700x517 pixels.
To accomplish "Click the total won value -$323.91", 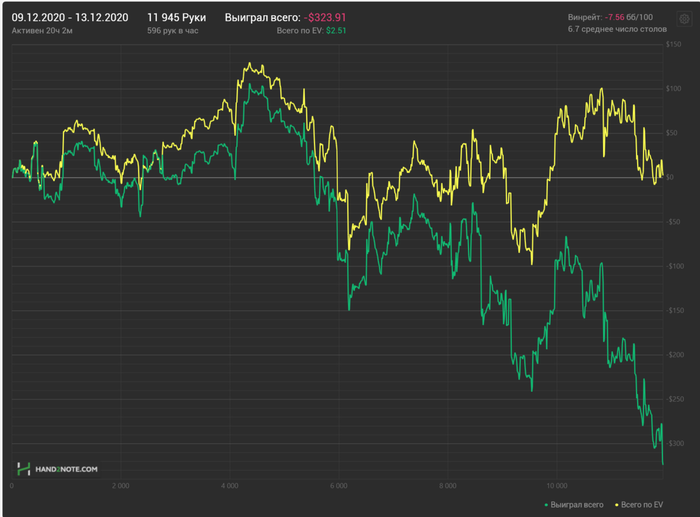I will click(x=325, y=17).
